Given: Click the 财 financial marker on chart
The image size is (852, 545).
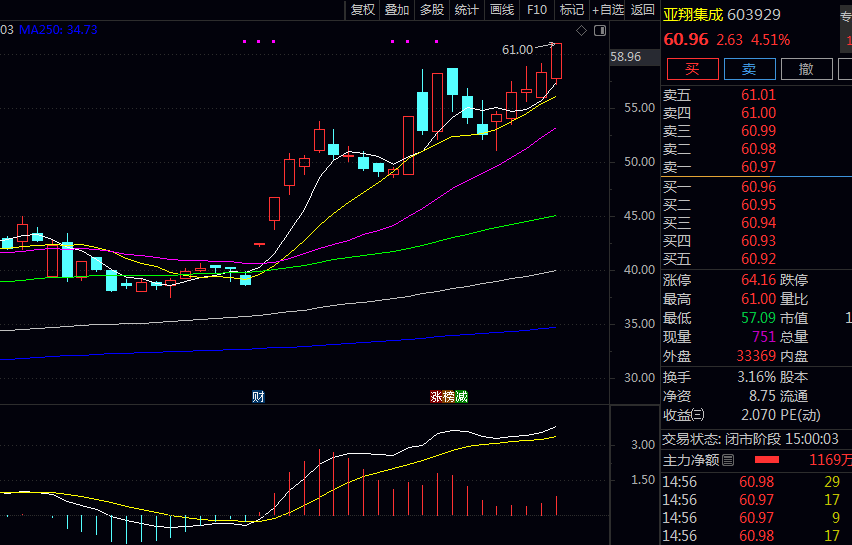Looking at the screenshot, I should coord(258,397).
